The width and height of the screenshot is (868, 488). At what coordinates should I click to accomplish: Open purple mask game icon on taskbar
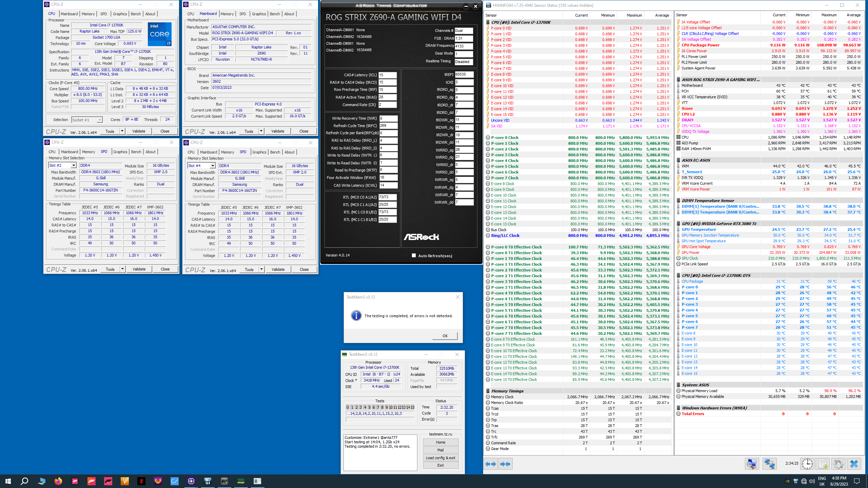(x=158, y=481)
